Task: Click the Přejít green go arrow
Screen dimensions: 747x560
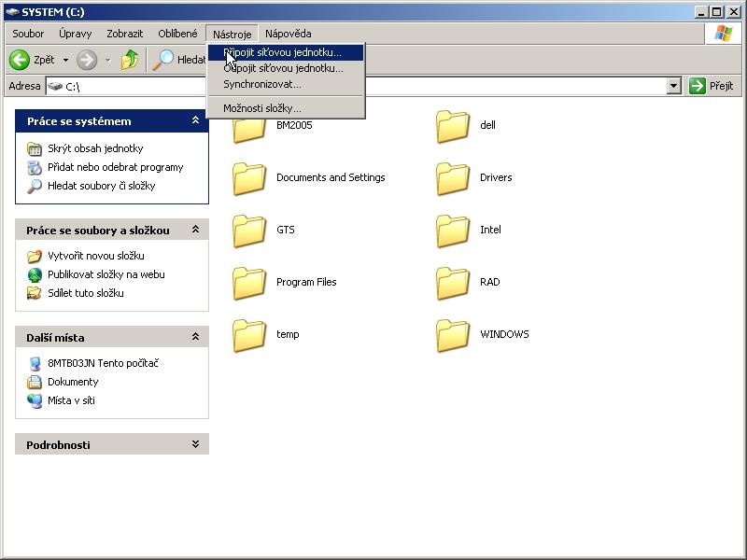Action: (697, 86)
